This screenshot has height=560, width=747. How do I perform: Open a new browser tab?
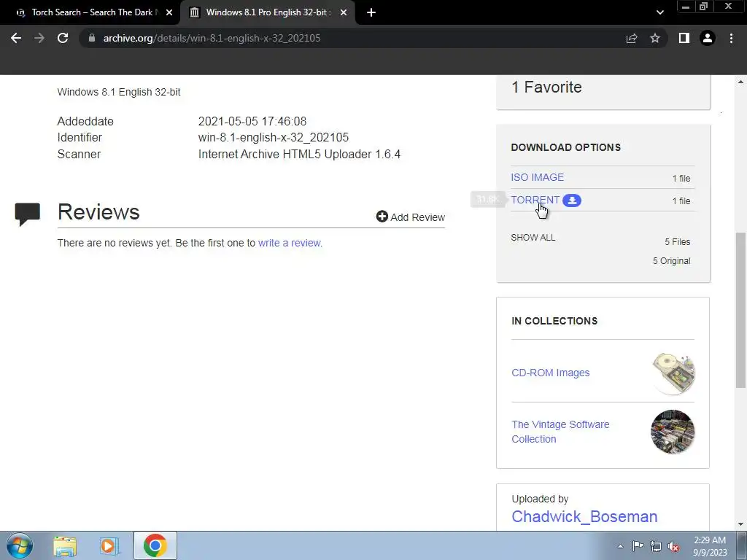371,12
